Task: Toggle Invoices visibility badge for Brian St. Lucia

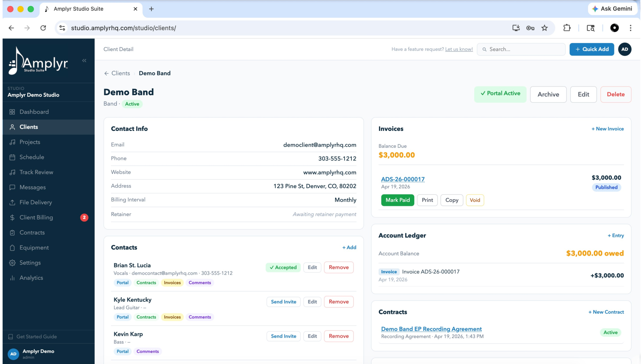Action: point(172,283)
